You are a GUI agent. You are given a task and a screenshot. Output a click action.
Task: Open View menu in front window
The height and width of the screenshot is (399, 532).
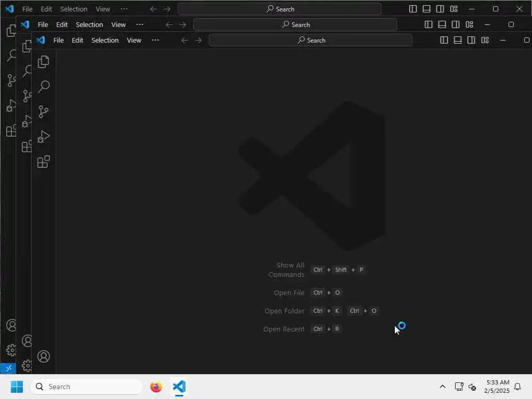pos(134,40)
